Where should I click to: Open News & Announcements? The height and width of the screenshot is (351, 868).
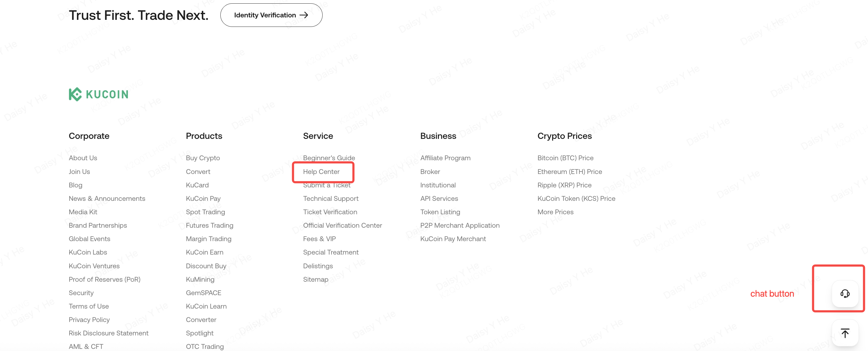(x=107, y=198)
